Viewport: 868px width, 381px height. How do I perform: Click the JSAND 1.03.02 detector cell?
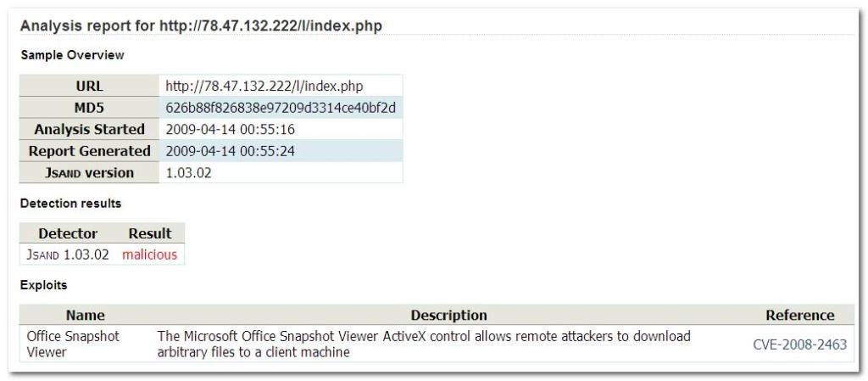pyautogui.click(x=68, y=255)
